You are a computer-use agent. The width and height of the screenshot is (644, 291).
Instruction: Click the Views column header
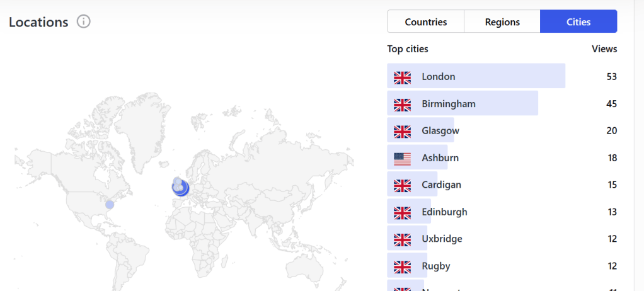[x=604, y=49]
